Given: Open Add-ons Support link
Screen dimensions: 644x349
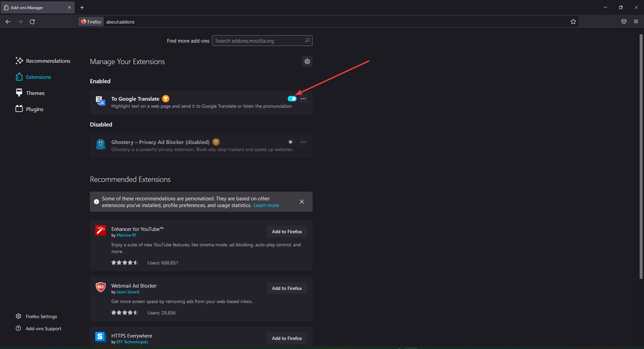Looking at the screenshot, I should point(39,329).
